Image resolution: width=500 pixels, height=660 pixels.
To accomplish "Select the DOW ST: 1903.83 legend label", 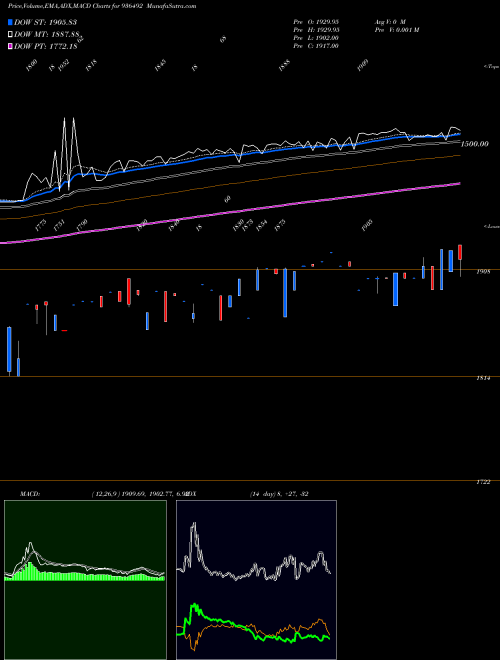I will pos(45,22).
